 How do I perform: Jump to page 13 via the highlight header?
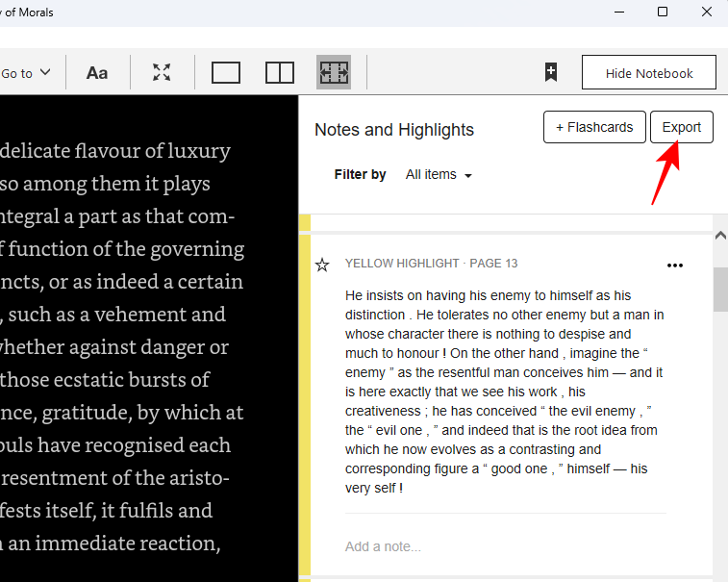coord(431,264)
